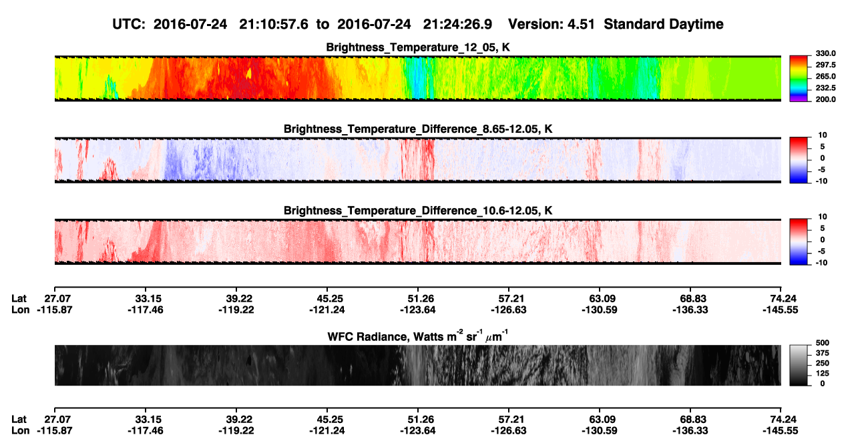Click latitude 63.09 on the upper axis
The height and width of the screenshot is (445, 868).
600,298
